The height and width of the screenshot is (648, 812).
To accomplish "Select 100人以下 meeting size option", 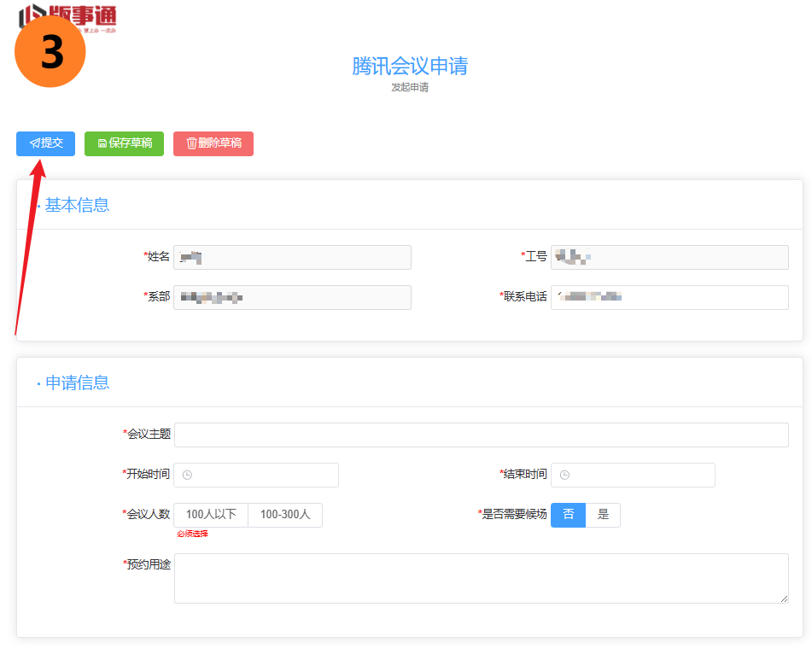I will click(x=211, y=515).
